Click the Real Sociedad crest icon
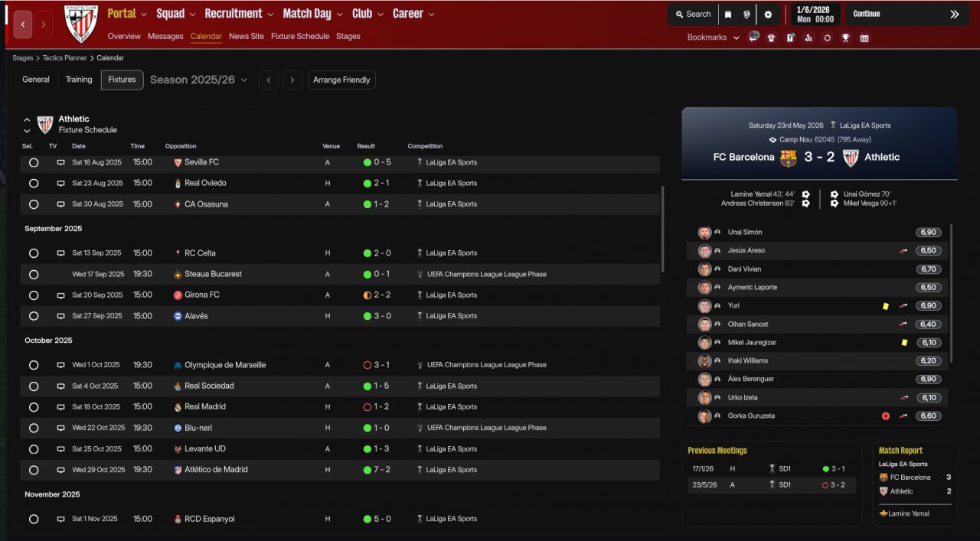 (x=178, y=386)
